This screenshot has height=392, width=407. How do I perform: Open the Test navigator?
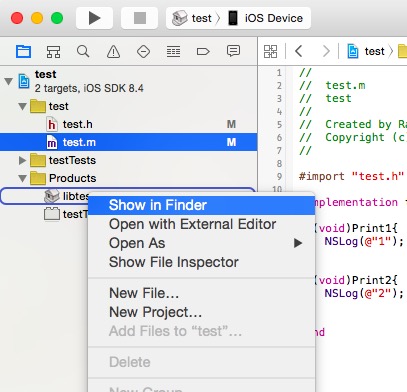[x=143, y=51]
